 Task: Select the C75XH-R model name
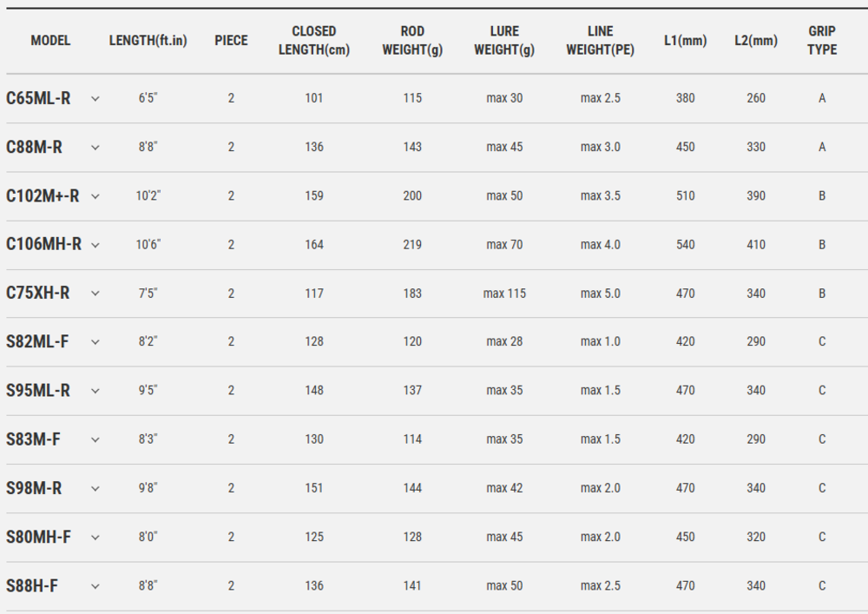point(37,293)
